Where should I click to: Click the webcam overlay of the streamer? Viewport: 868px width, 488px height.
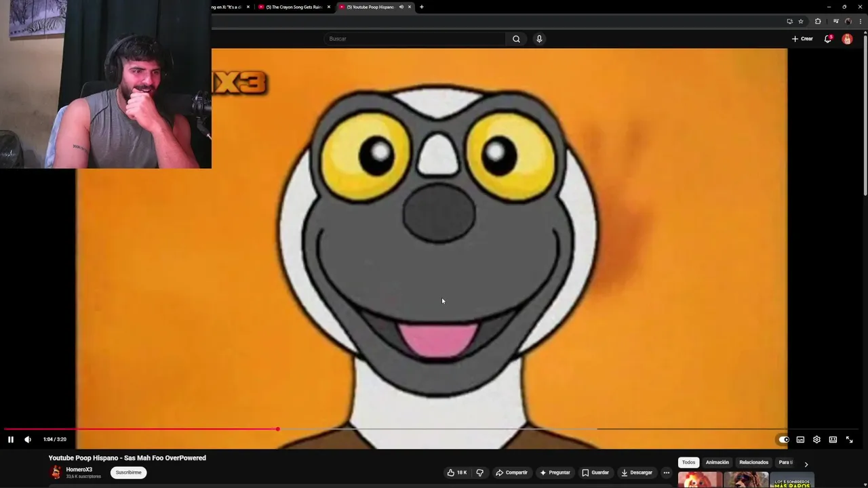(x=106, y=84)
